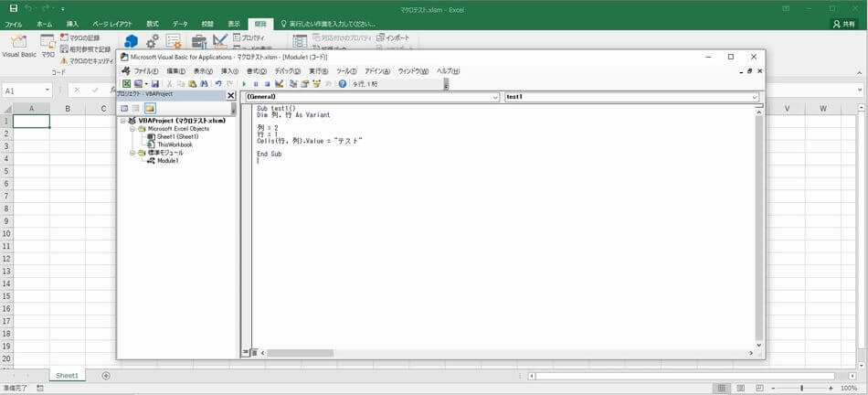
Task: Open 実行 menu in VBE menu bar
Action: point(318,71)
